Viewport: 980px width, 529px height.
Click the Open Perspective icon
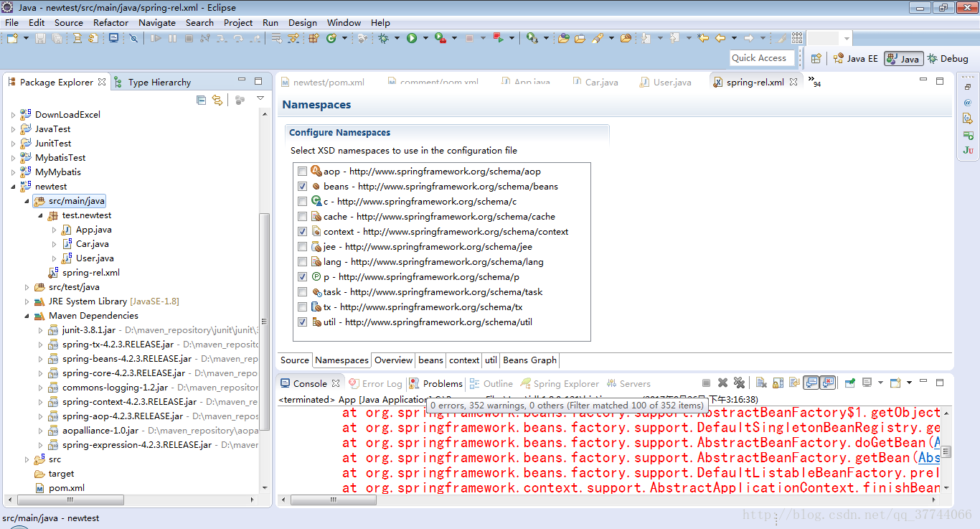816,59
